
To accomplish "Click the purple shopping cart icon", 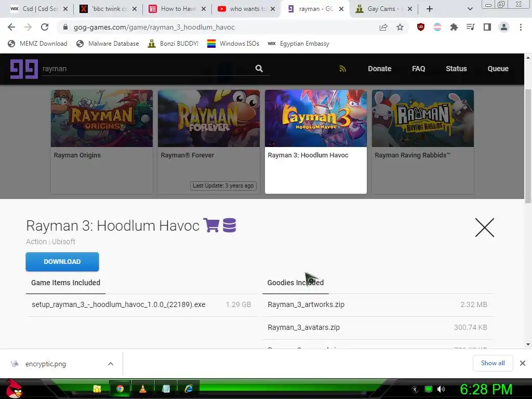I will (211, 225).
